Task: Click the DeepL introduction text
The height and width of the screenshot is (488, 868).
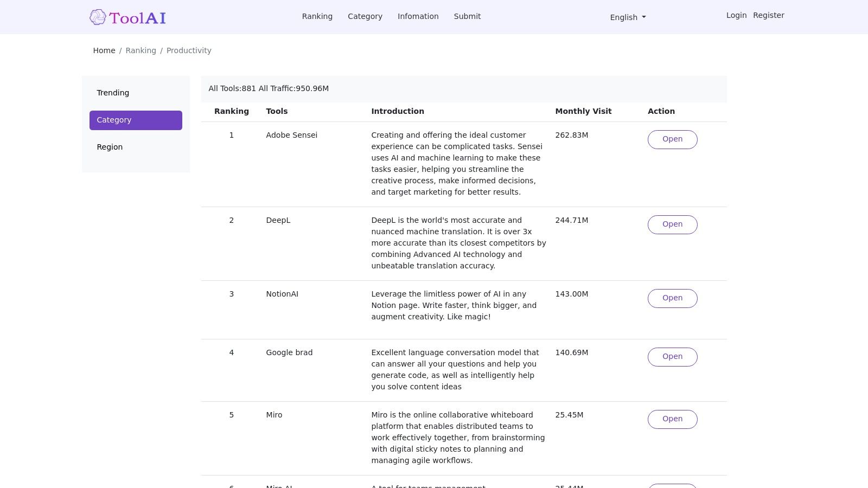Action: 458,243
